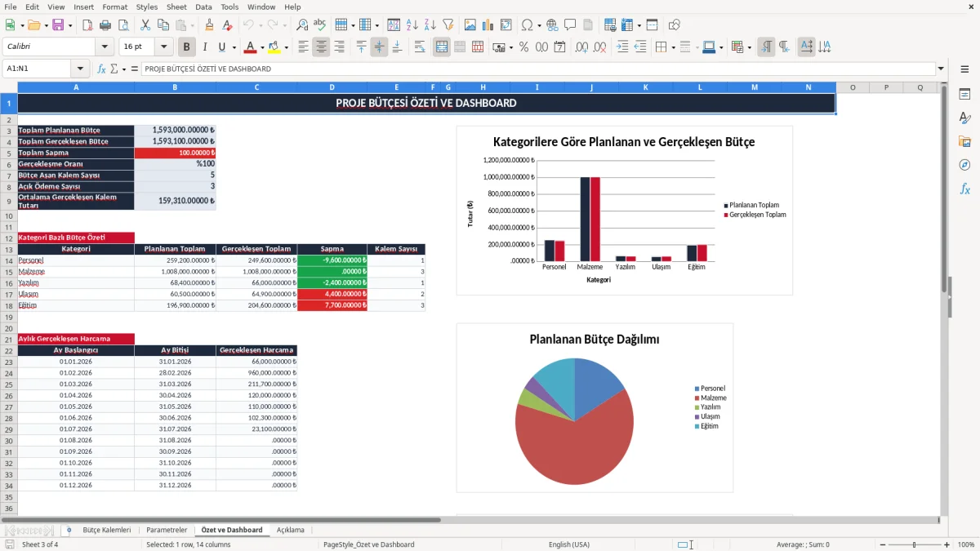980x551 pixels.
Task: Toggle Underline formatting
Action: click(x=221, y=47)
